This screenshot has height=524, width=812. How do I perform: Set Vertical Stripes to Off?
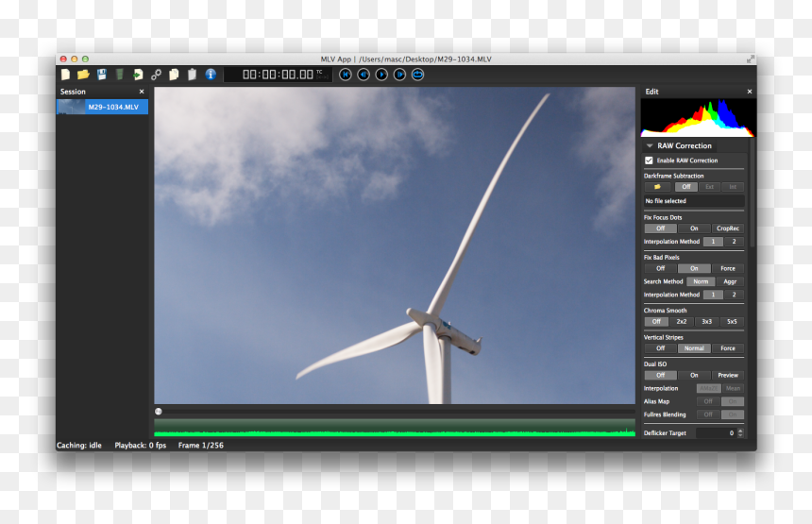tap(661, 348)
